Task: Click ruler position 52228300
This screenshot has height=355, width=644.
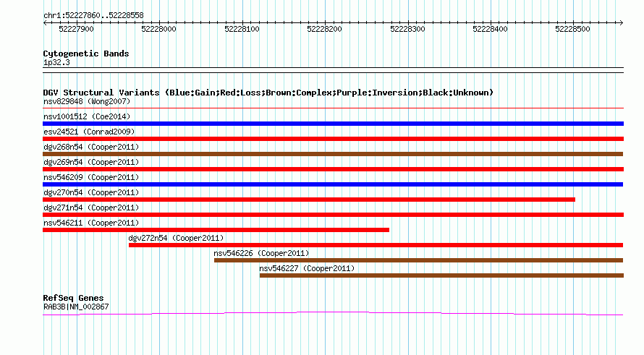Action: point(407,29)
